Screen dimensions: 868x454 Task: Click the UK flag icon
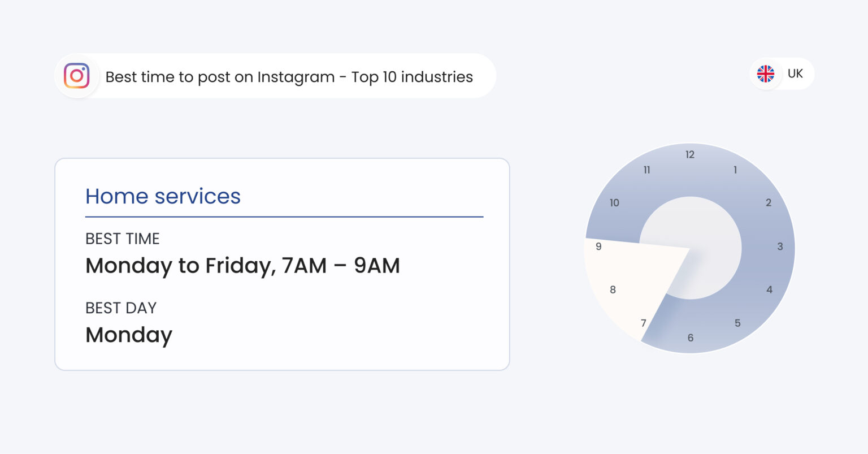coord(766,73)
